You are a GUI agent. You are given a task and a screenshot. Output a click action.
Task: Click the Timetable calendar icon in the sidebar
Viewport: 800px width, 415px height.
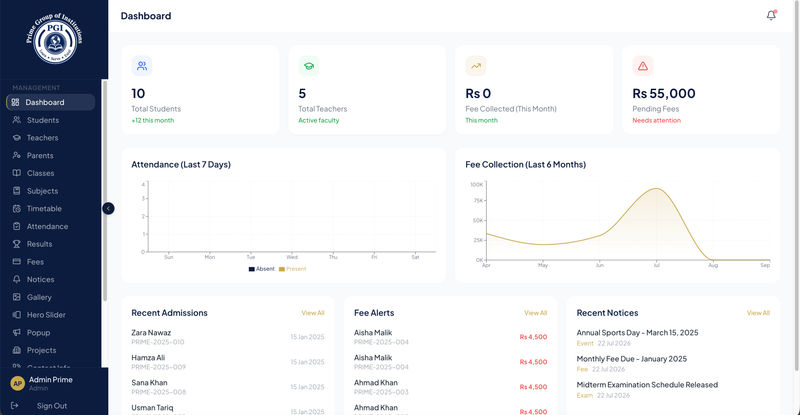[17, 208]
